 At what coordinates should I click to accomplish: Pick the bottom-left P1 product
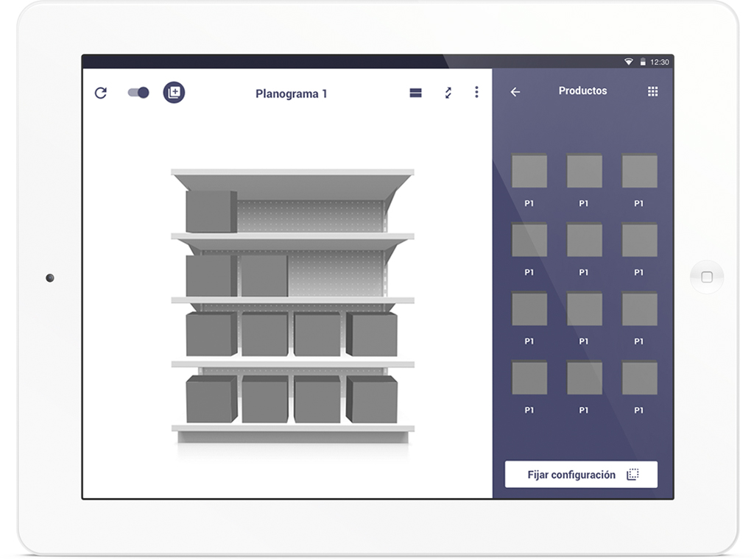pos(529,378)
